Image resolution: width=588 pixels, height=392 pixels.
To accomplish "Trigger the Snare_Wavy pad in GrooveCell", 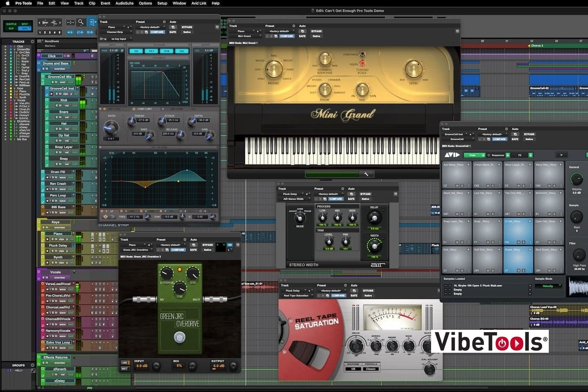I will click(x=518, y=260).
